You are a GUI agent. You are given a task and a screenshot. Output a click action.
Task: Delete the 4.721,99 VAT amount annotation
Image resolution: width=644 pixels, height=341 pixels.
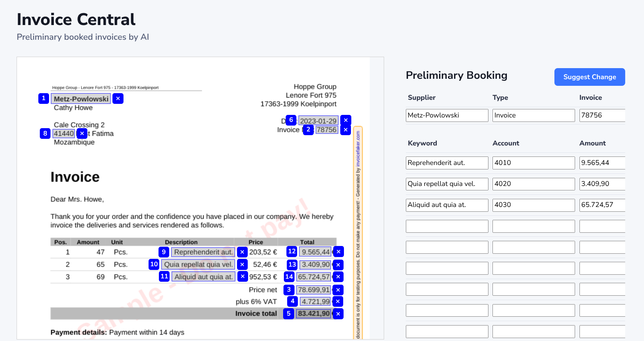coord(338,302)
